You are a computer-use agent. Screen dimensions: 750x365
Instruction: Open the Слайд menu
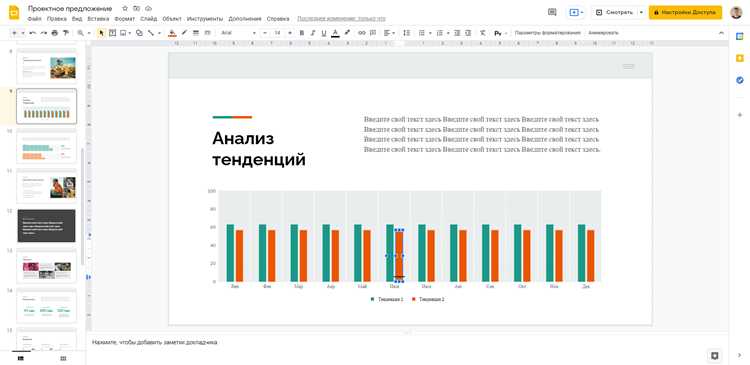click(149, 19)
